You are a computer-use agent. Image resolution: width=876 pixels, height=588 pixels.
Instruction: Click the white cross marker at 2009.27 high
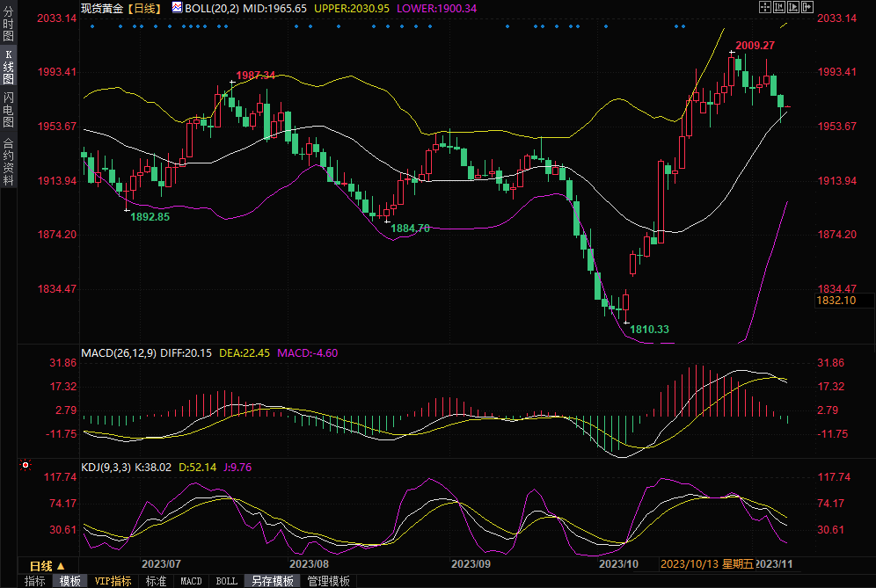731,53
